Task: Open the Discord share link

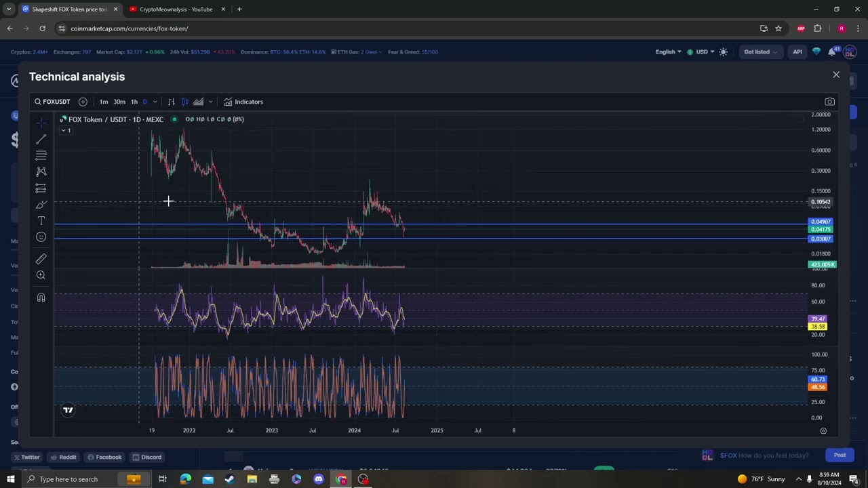Action: [x=147, y=457]
